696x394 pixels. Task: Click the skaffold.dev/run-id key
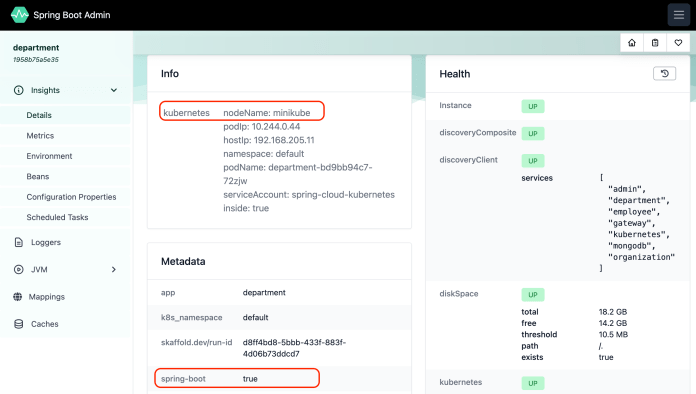coord(196,342)
